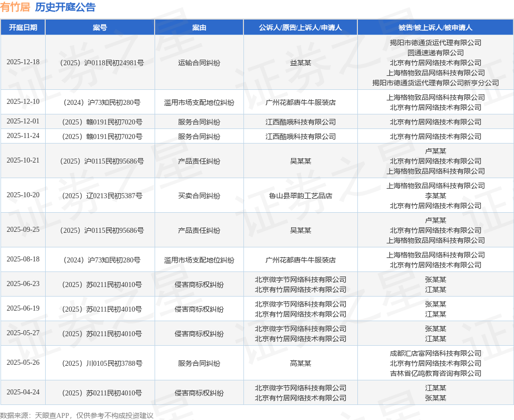514x420 pixels.
Task: Click 广州花都唐牛牛服装店 in the 2025-12-10 row
Action: tap(300, 102)
